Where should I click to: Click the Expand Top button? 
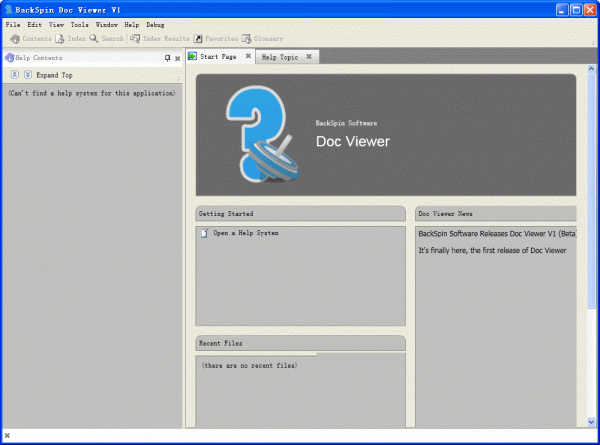[x=54, y=75]
